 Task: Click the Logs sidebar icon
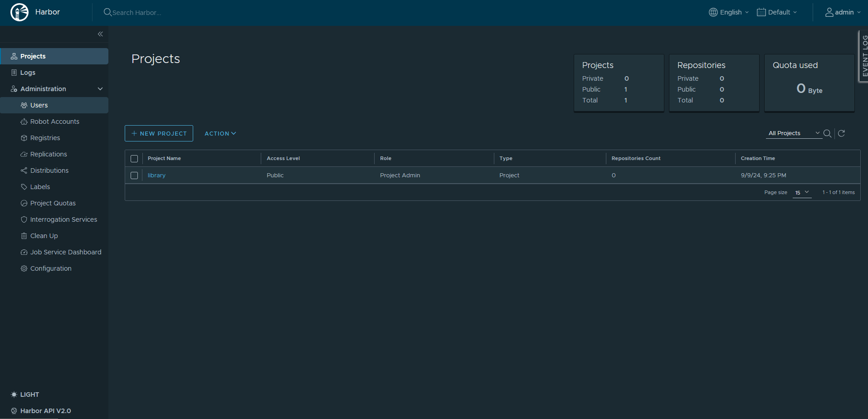pyautogui.click(x=14, y=73)
